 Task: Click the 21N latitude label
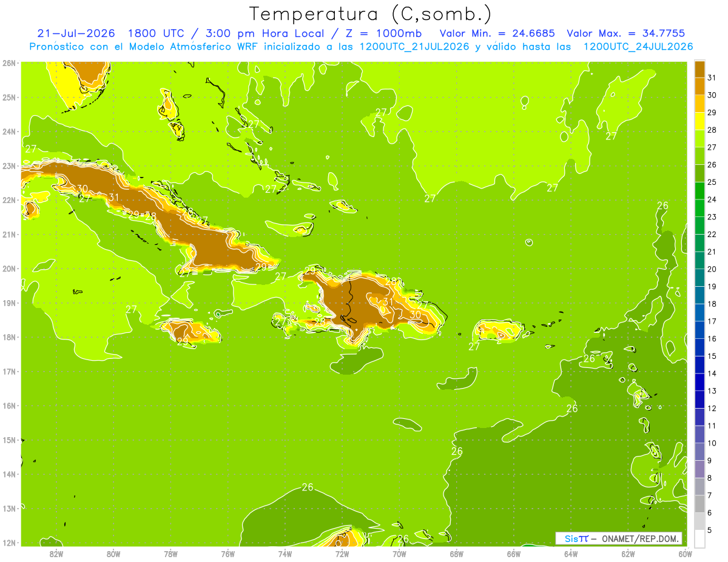[x=8, y=234]
